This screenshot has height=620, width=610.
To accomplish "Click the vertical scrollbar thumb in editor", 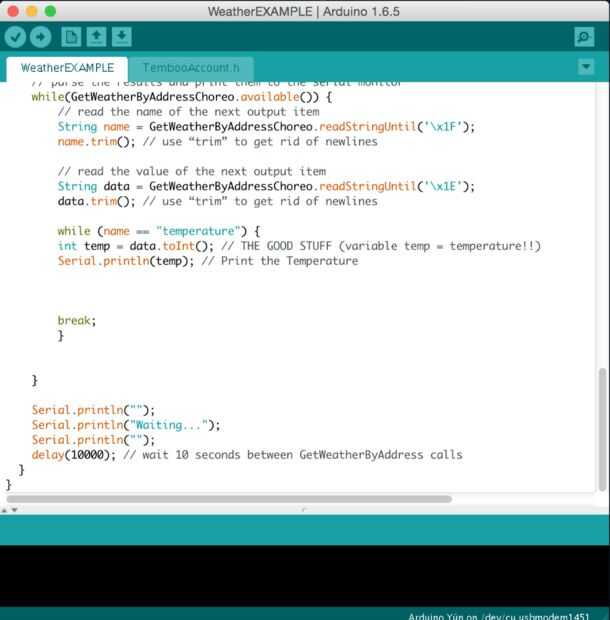I will (x=602, y=429).
